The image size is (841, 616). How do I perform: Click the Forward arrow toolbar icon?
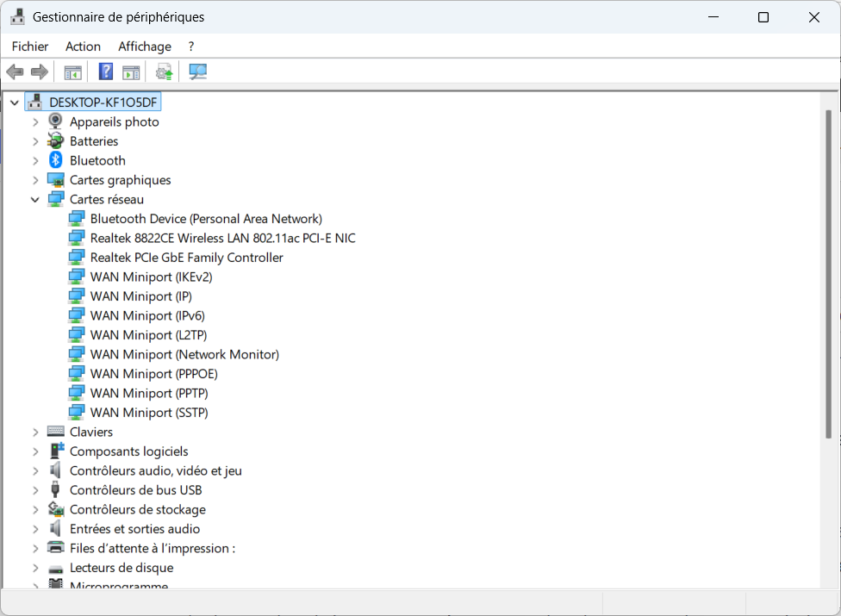(40, 72)
